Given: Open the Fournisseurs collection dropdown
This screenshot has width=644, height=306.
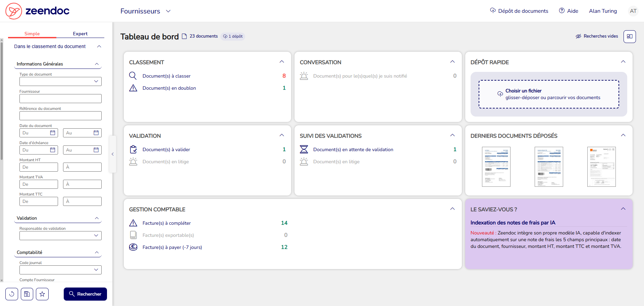Looking at the screenshot, I should pyautogui.click(x=146, y=11).
